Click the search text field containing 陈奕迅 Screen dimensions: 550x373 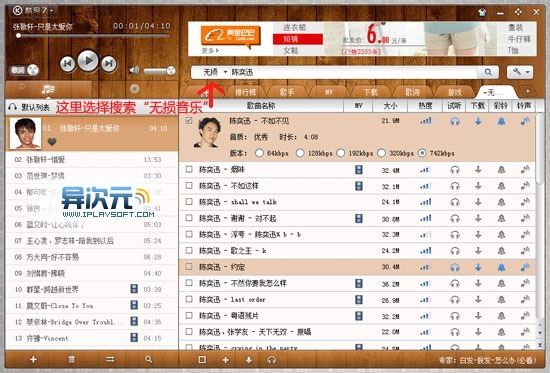(353, 72)
